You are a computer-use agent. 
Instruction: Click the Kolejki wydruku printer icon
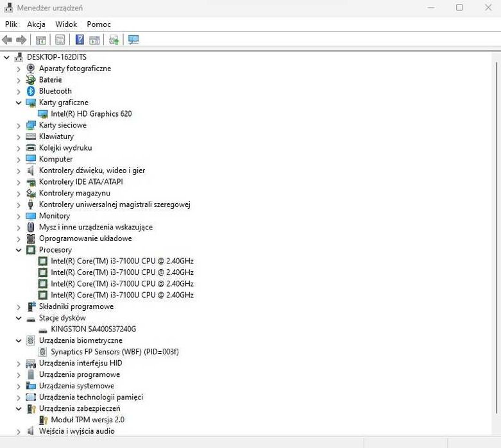click(31, 147)
